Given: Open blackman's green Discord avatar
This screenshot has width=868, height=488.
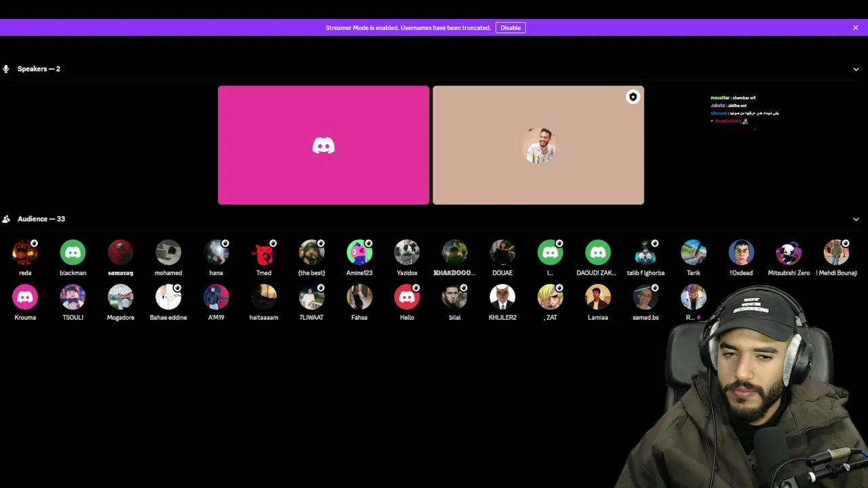Looking at the screenshot, I should 73,253.
